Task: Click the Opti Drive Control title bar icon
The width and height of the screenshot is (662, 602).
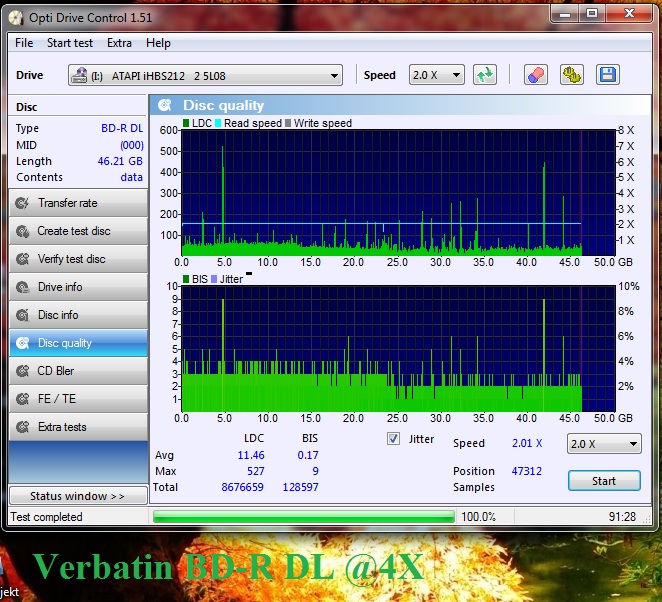Action: 16,17
